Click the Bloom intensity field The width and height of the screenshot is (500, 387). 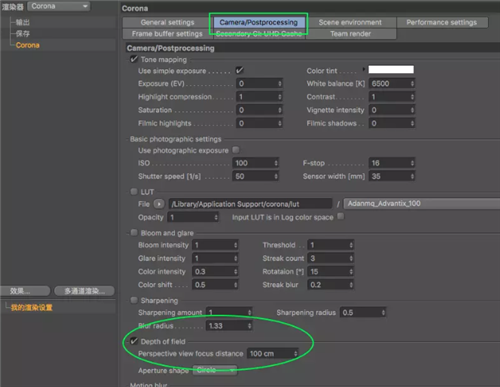(215, 245)
